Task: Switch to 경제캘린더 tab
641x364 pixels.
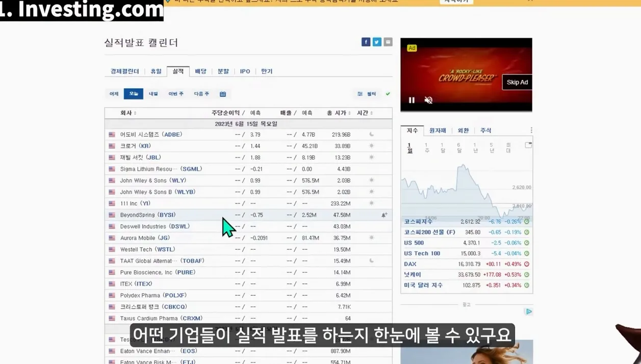Action: pyautogui.click(x=124, y=71)
